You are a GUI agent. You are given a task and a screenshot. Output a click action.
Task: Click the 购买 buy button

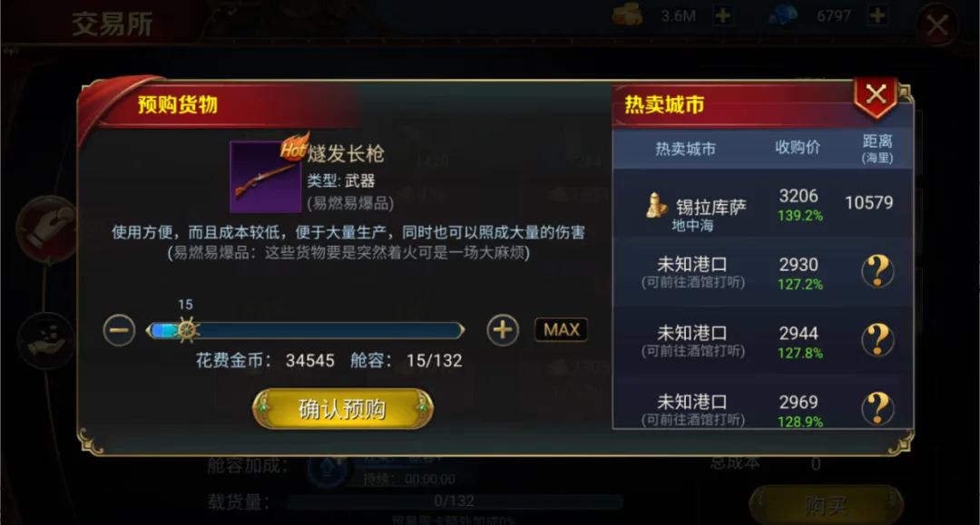[x=827, y=505]
